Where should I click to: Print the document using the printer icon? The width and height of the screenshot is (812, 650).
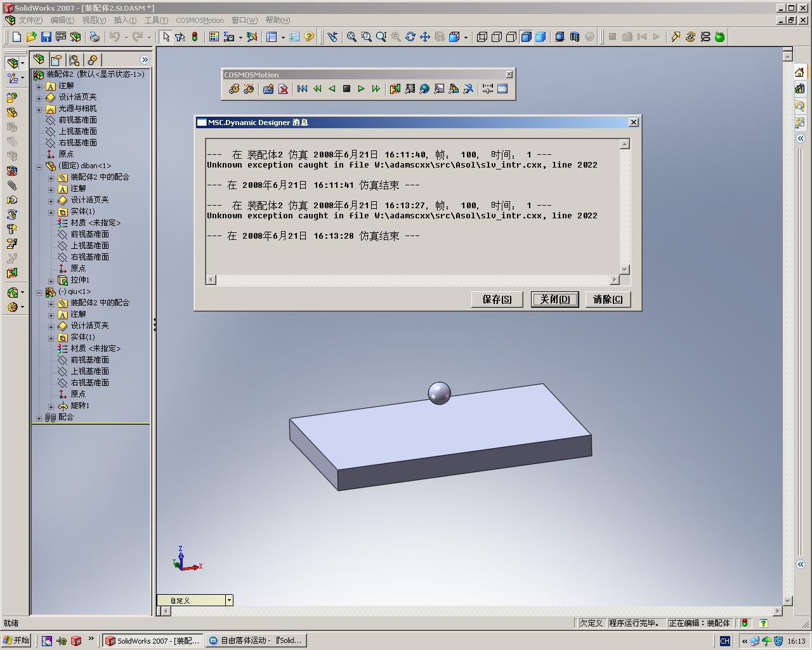point(95,37)
